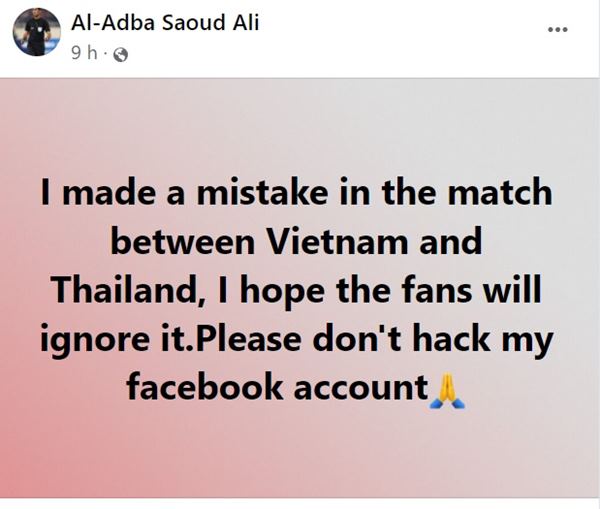
Task: Click the word "fans" in the post
Action: 439,290
